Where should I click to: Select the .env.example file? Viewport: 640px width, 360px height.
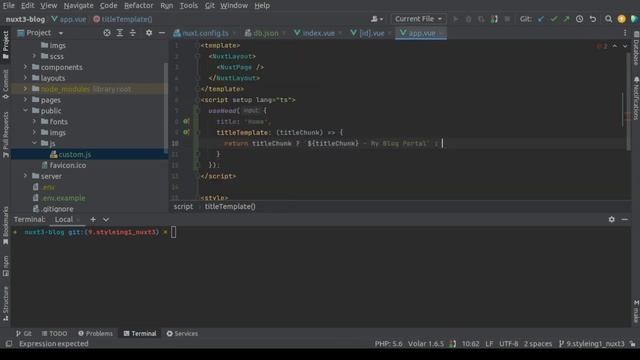(63, 198)
